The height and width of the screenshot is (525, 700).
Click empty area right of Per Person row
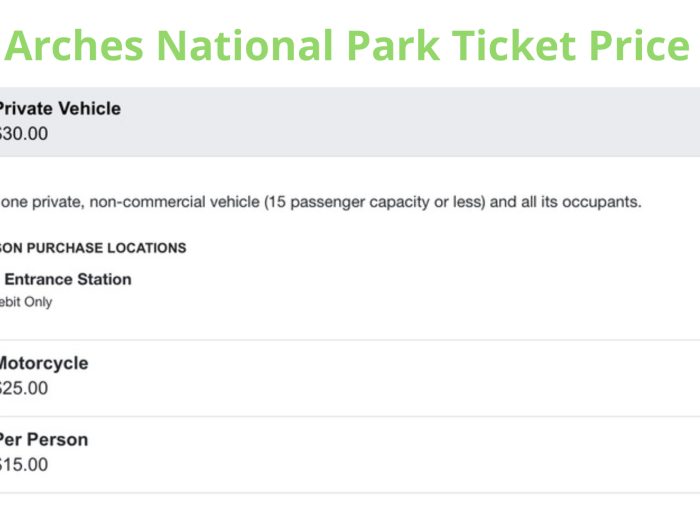(x=402, y=455)
